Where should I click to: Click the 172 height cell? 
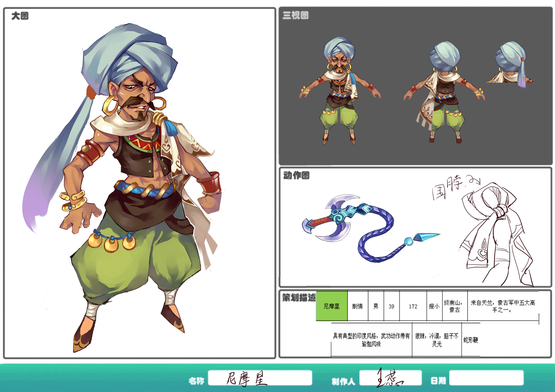click(x=413, y=306)
